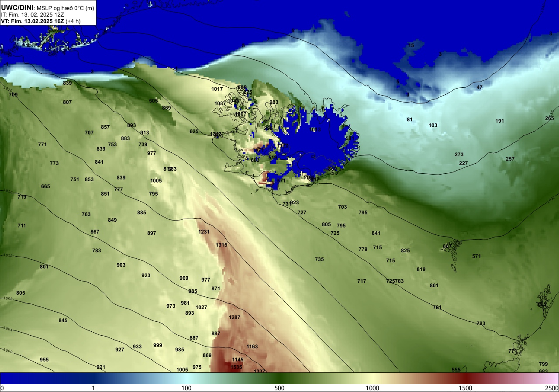Click the map value 933
559x392 pixels.
pyautogui.click(x=137, y=347)
